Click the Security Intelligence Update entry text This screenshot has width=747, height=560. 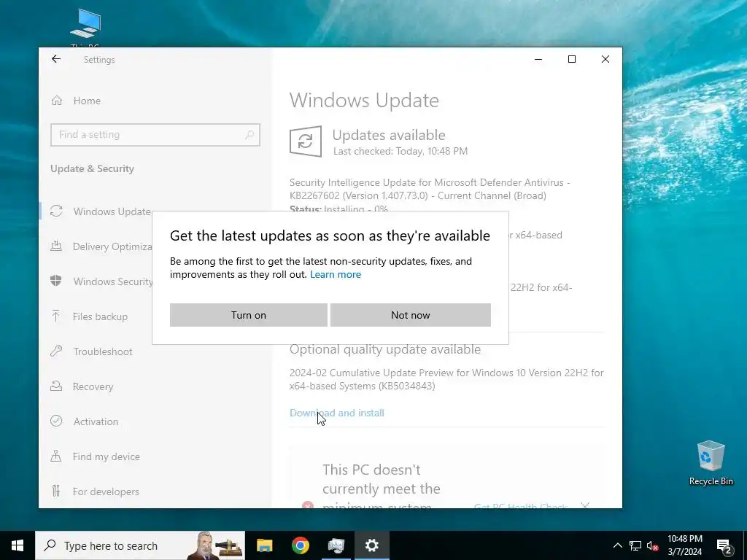click(430, 189)
